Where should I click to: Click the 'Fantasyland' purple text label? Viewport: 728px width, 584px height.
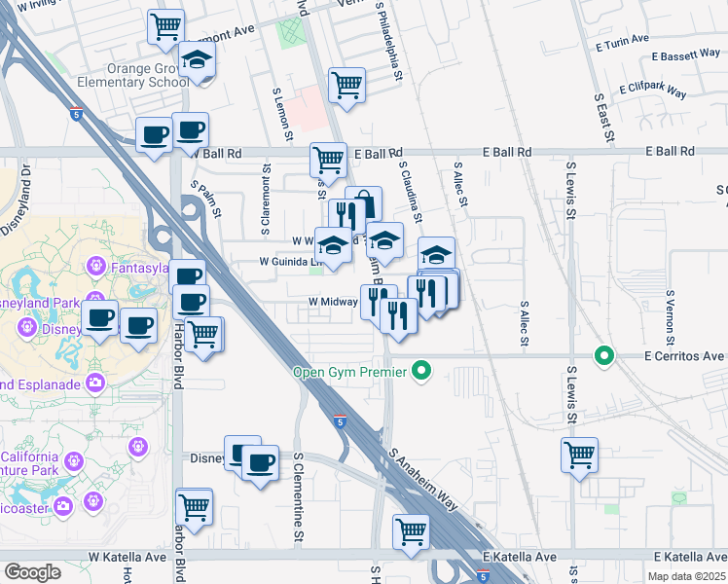pos(140,268)
